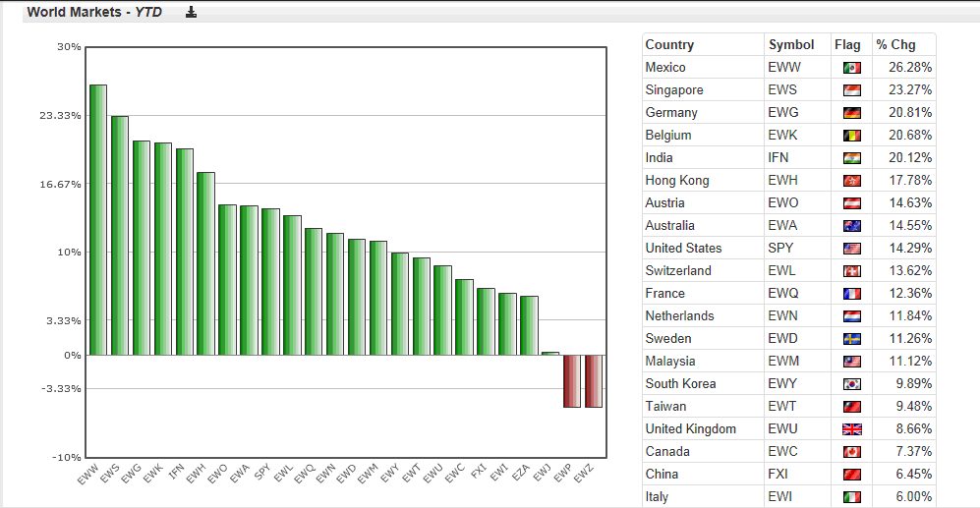Click the United States flag icon
The width and height of the screenshot is (980, 508).
click(852, 248)
